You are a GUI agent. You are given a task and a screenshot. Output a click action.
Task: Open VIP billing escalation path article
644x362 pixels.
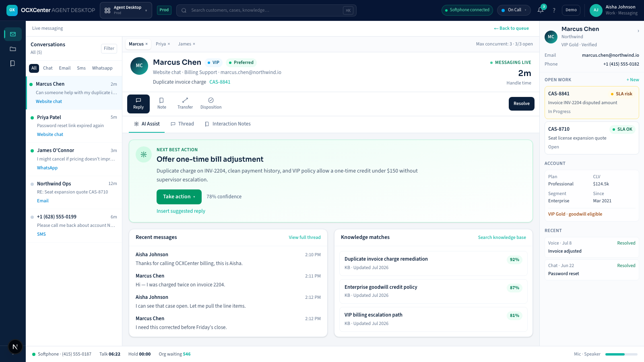click(433, 319)
